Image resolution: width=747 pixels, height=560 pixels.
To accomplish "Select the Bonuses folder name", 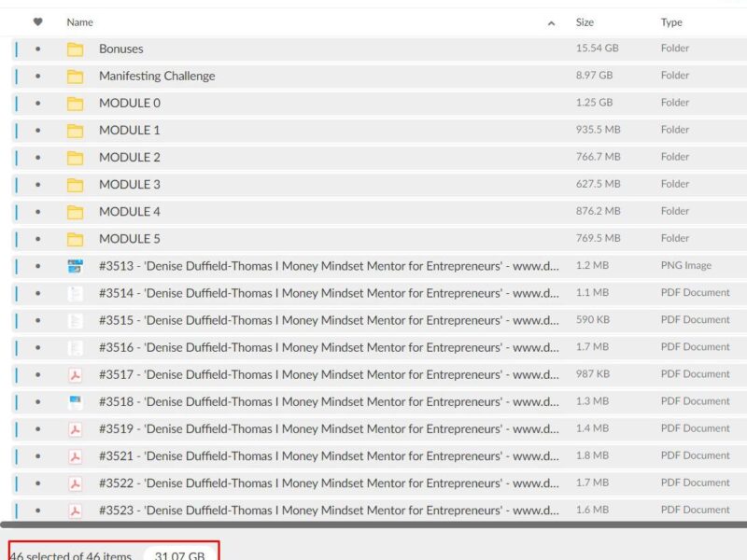I will point(121,49).
